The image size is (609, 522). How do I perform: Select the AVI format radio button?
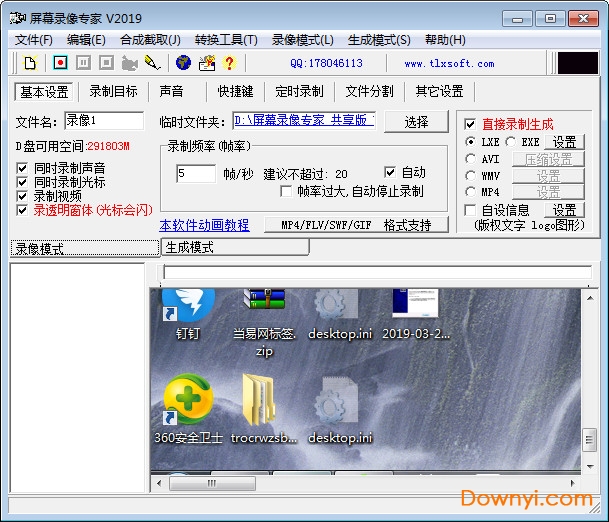coord(470,159)
